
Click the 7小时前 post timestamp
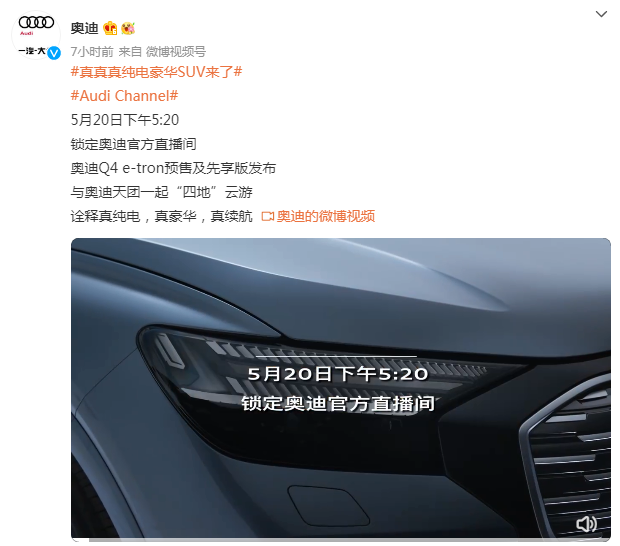point(92,51)
